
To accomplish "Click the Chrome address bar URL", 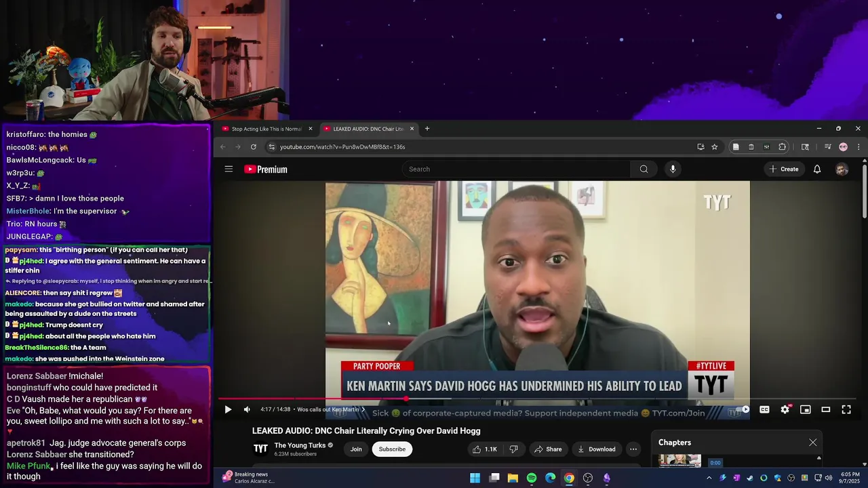I will click(x=342, y=147).
